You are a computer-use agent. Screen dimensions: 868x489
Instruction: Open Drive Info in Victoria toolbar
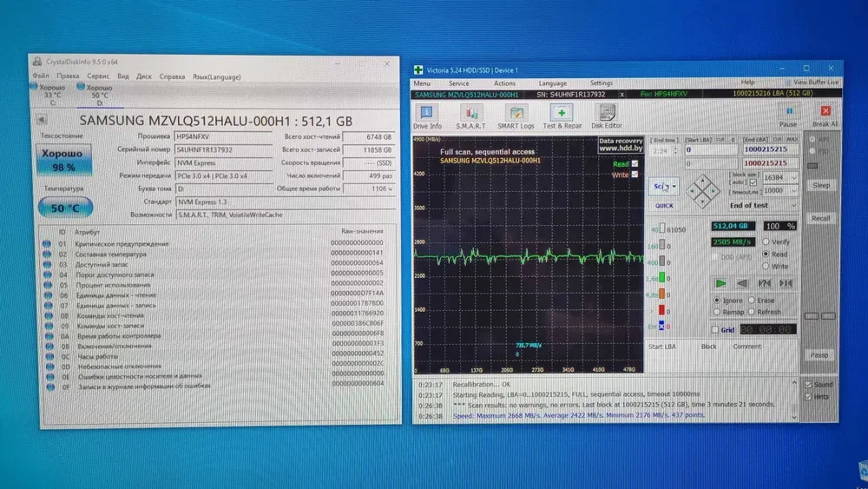426,113
